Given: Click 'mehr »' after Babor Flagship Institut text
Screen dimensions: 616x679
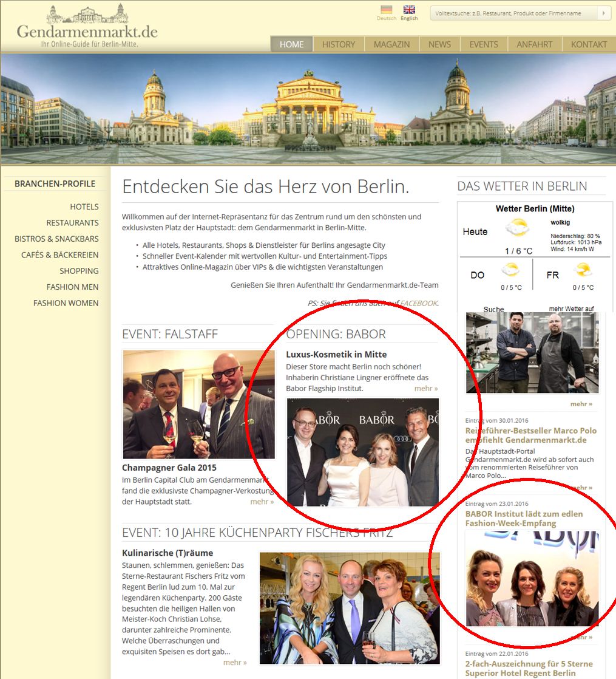Looking at the screenshot, I should click(426, 389).
